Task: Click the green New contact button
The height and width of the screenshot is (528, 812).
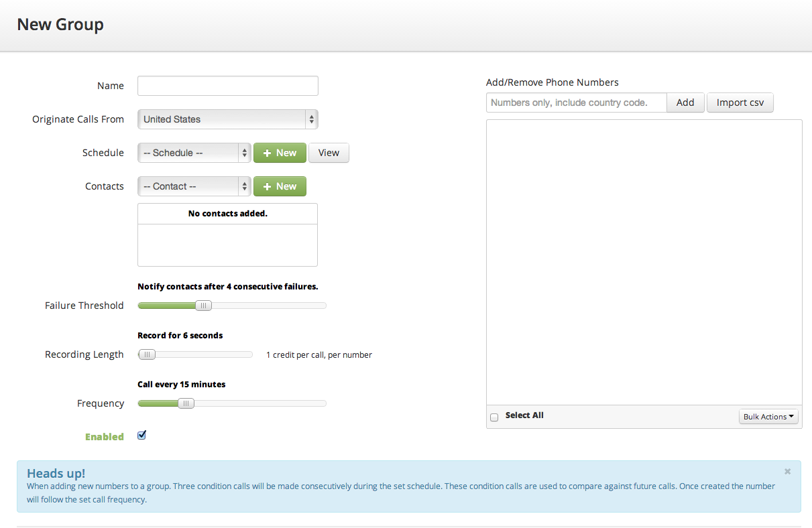Action: (x=280, y=186)
